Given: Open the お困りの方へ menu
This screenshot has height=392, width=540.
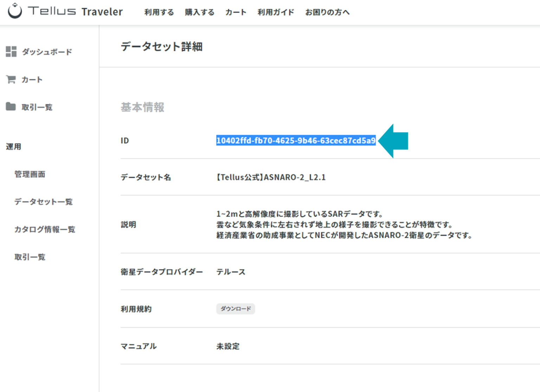Looking at the screenshot, I should 327,12.
